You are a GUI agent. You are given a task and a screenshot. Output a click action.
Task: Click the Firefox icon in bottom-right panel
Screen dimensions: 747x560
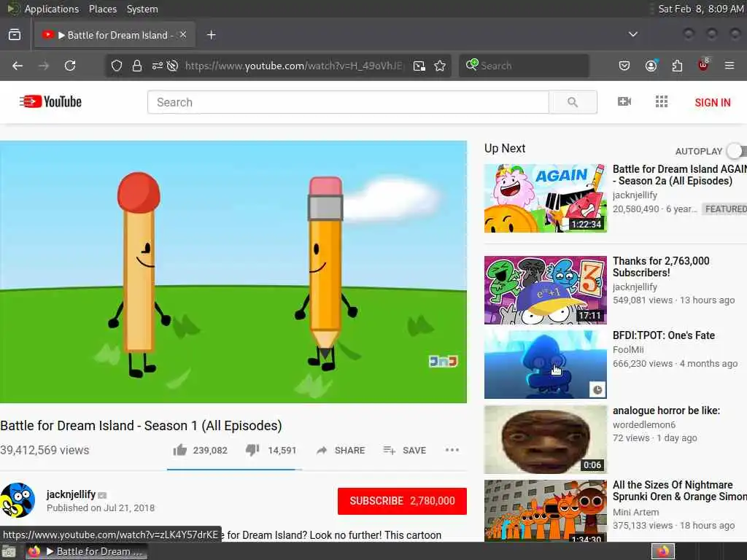(x=663, y=551)
